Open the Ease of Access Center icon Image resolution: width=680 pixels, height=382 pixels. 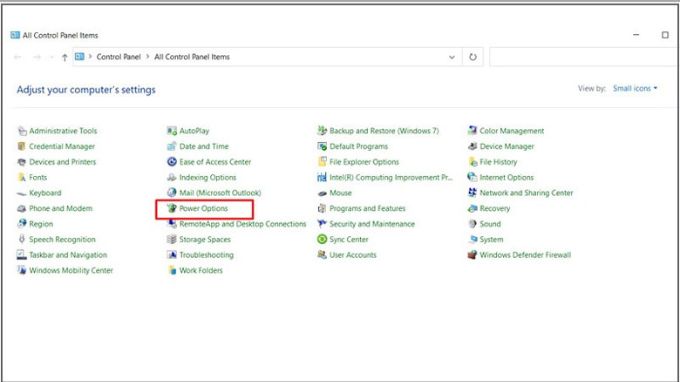(x=172, y=162)
